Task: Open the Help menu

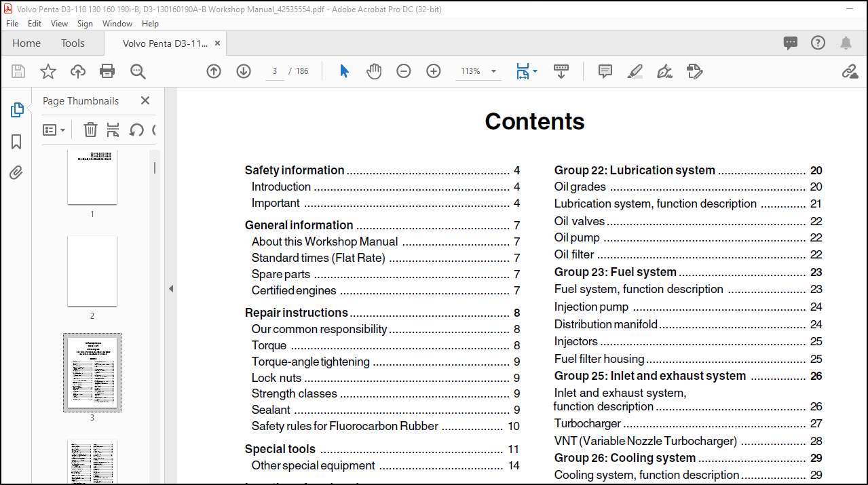Action: click(x=150, y=23)
